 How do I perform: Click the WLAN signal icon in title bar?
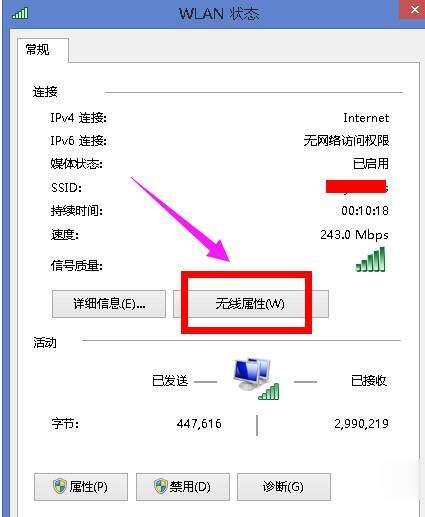point(20,13)
